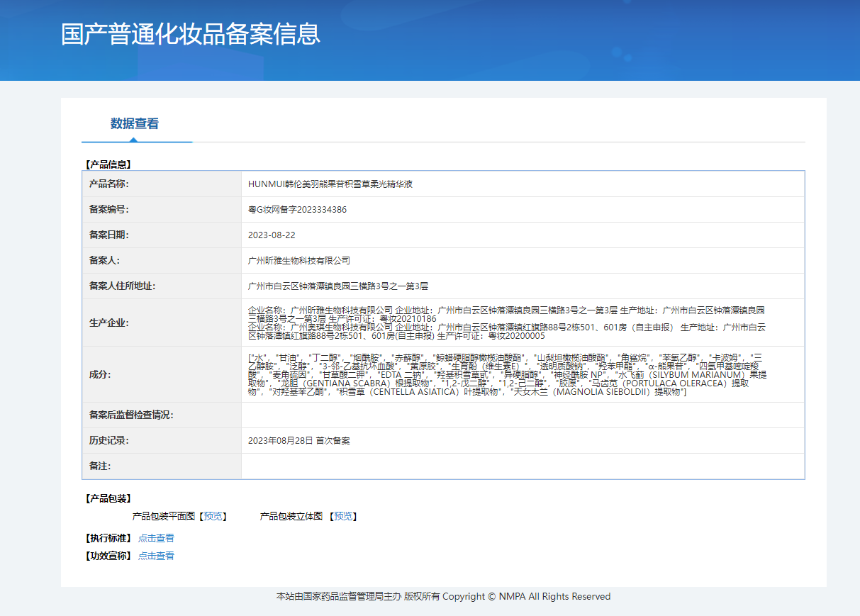Select filing number 粤G妆网备字2023334386
The image size is (860, 616).
pyautogui.click(x=298, y=210)
